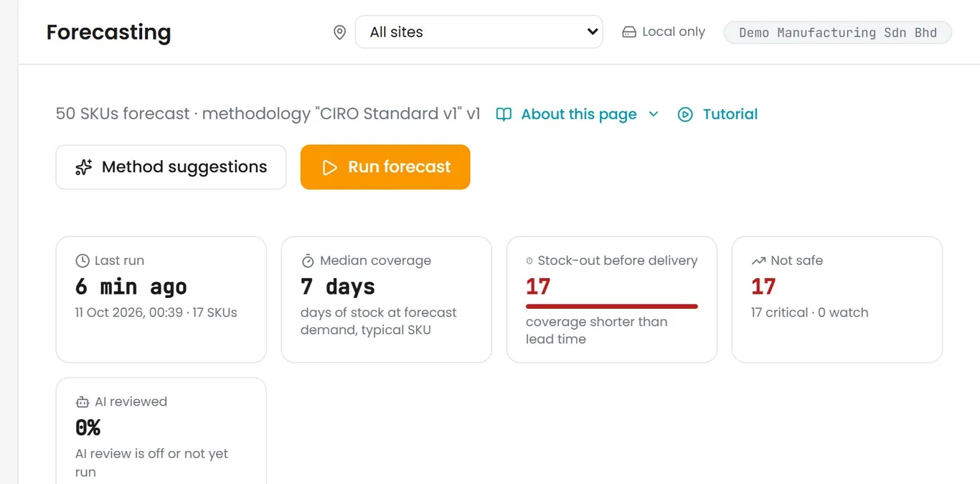Click the trend arrow icon on Not safe card
Image resolution: width=980 pixels, height=484 pixels.
[x=758, y=261]
